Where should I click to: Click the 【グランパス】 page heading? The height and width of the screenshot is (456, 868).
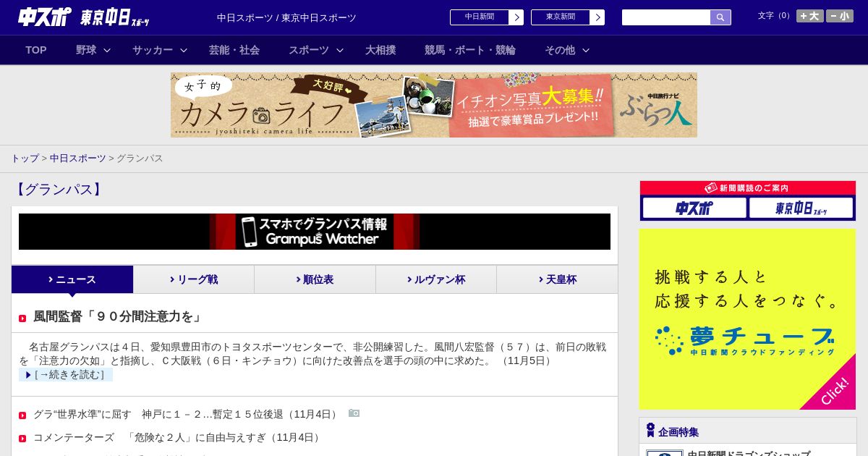coord(58,190)
